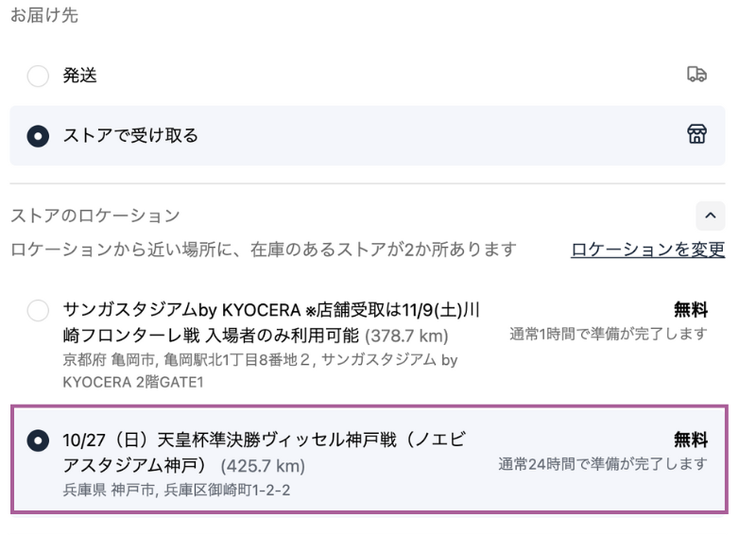Click the ロケーションを変更 link

[647, 250]
